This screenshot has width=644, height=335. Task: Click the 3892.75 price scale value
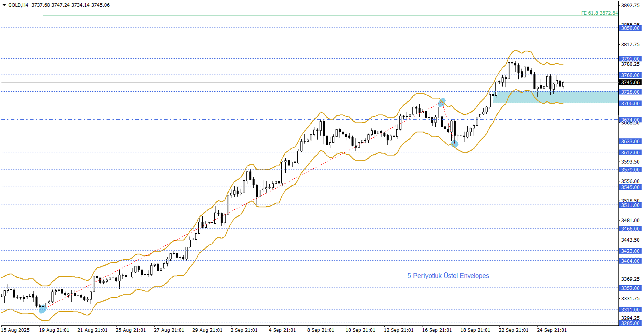pos(630,5)
